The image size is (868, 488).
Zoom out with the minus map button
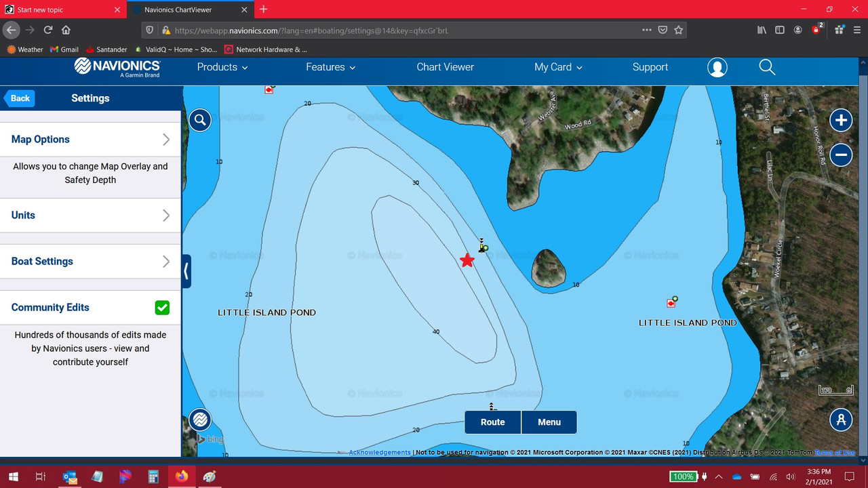pos(841,155)
